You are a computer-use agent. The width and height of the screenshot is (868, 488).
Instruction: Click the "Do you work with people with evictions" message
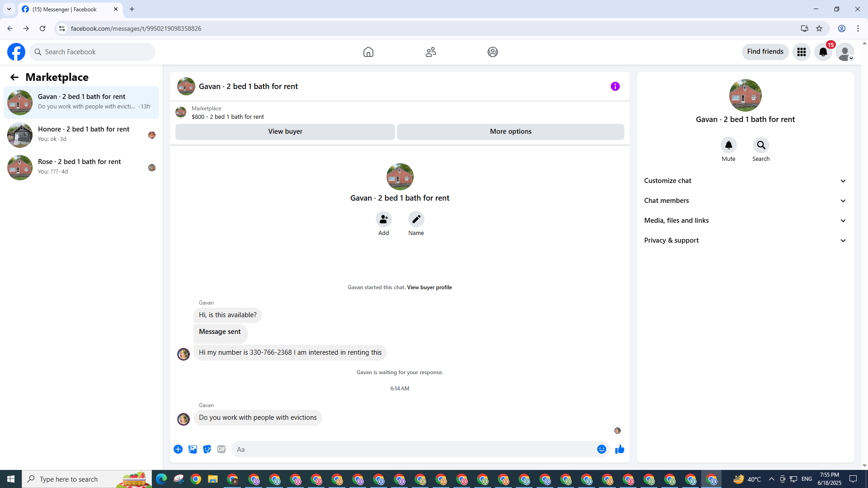pos(258,418)
